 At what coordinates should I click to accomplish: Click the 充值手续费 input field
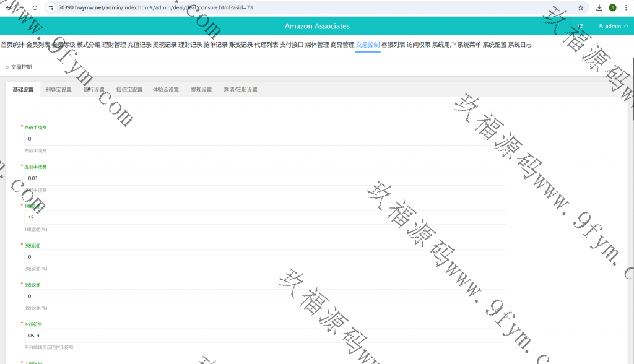[x=265, y=139]
